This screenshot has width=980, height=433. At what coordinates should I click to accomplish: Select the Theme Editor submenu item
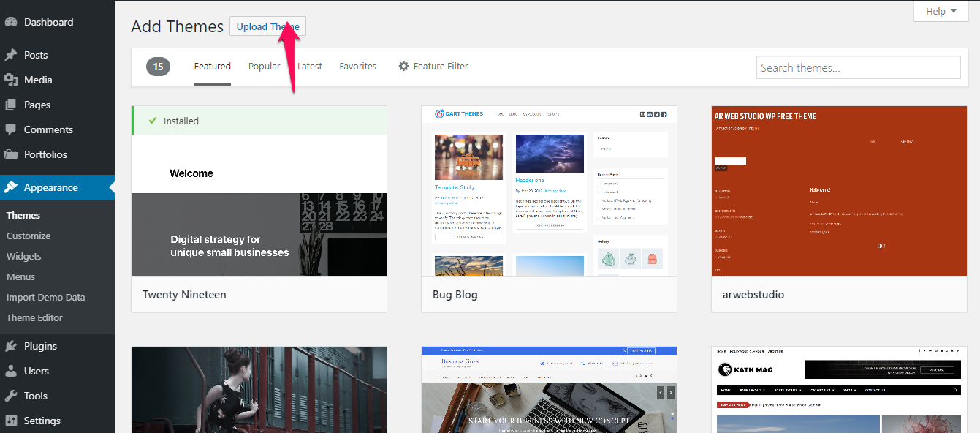[34, 317]
